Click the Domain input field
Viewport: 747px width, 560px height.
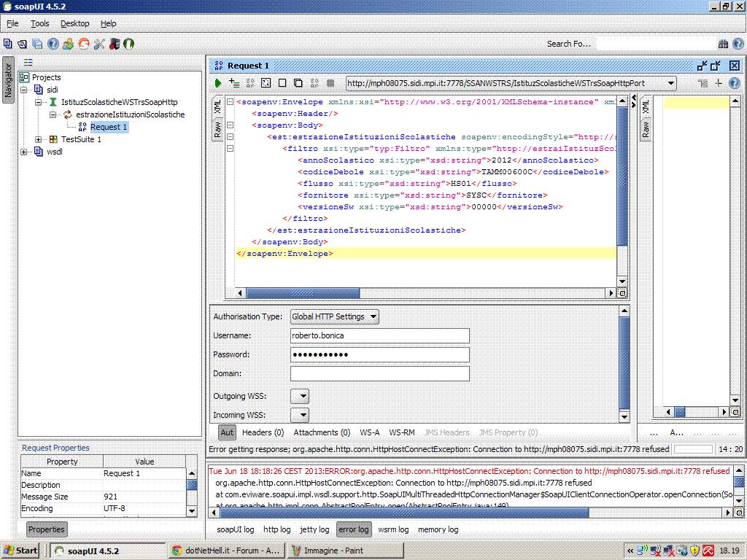(x=379, y=374)
